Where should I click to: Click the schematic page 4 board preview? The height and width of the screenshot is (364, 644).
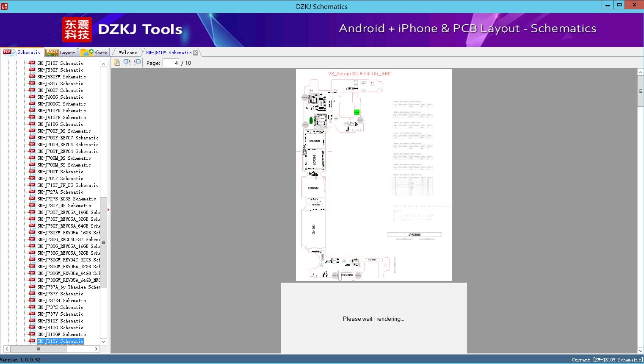(x=374, y=175)
